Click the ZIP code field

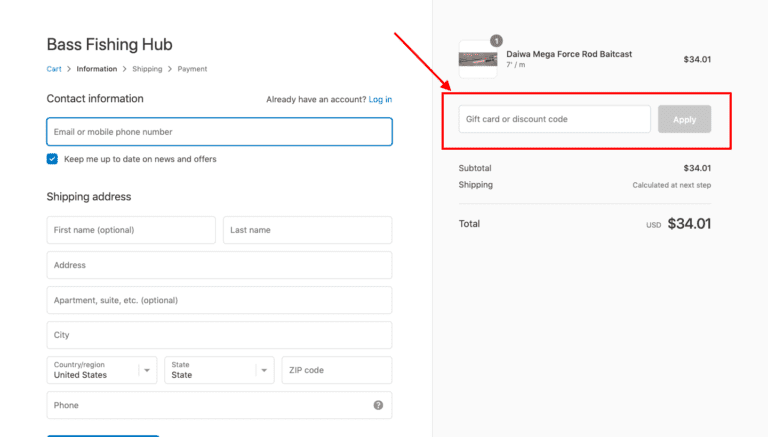pos(337,370)
